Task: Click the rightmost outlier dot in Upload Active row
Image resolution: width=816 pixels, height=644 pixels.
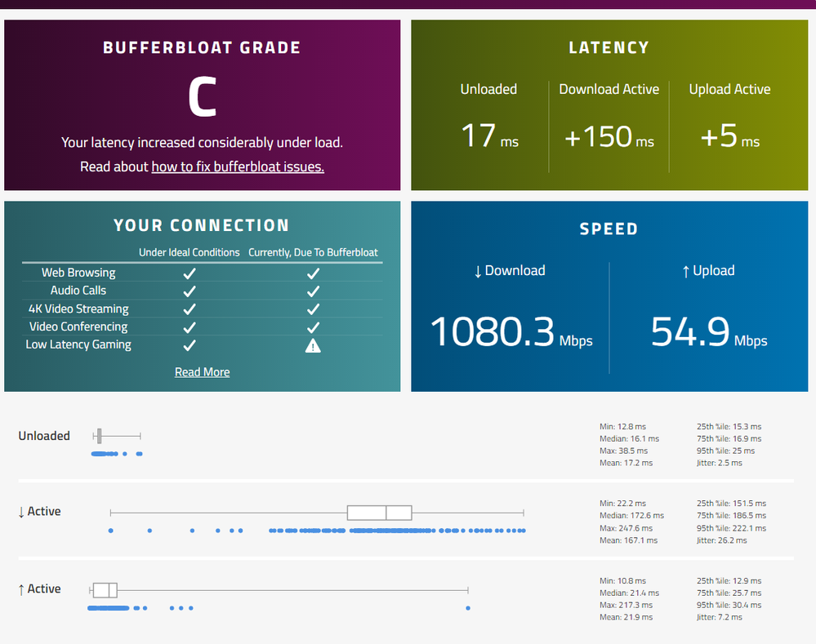Action: (468, 608)
